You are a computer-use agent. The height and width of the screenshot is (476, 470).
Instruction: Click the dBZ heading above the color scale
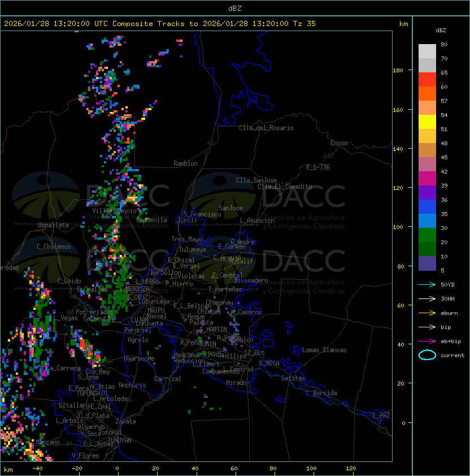[441, 31]
